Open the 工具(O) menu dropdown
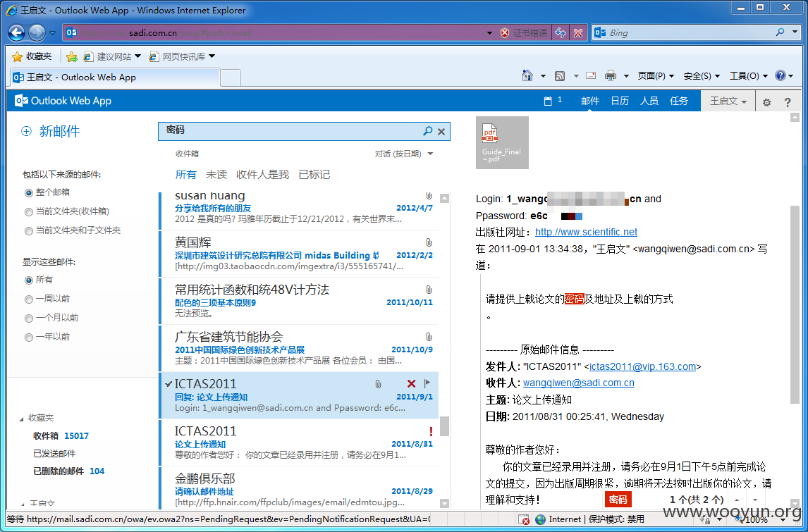Screen dimensions: 808x532 [748, 75]
